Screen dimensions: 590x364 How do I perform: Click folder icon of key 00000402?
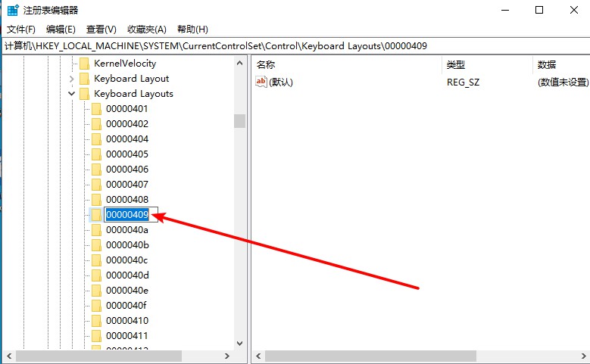(96, 124)
